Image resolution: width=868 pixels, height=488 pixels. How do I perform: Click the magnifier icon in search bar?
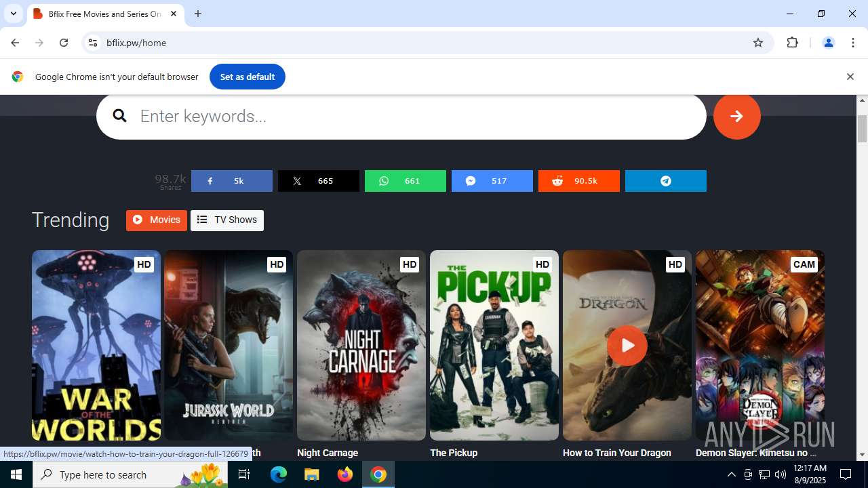point(120,116)
